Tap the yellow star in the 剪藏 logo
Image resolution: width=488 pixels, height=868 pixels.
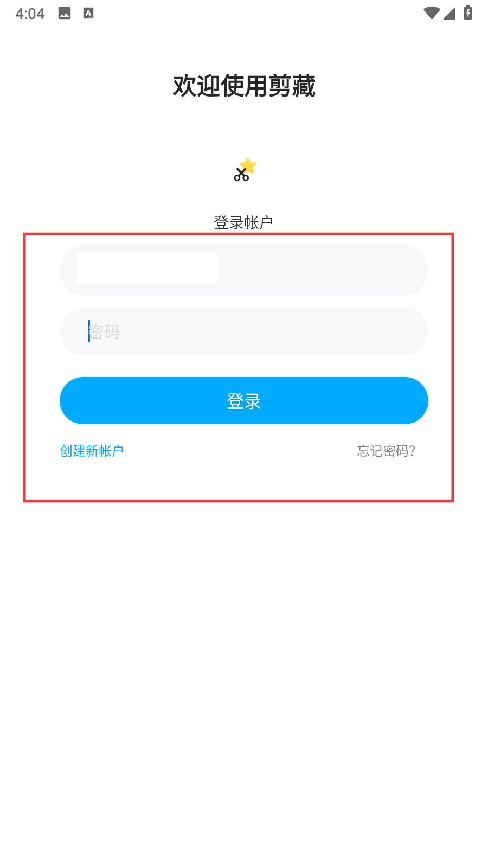click(x=248, y=165)
